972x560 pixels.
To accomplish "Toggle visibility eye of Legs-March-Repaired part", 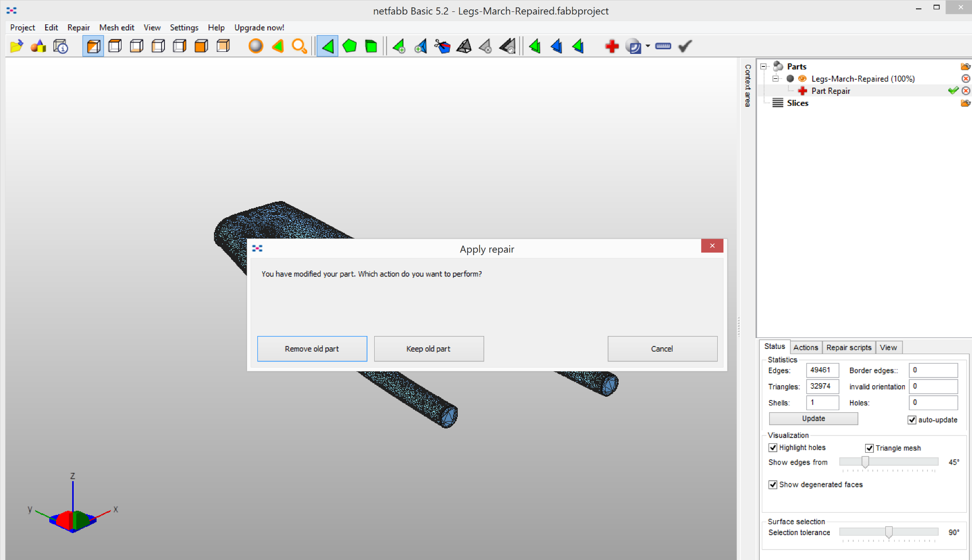I will (x=802, y=79).
